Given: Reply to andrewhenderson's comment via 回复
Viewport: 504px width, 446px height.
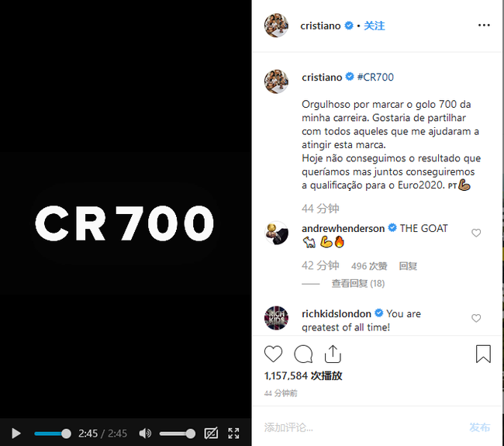Looking at the screenshot, I should point(408,266).
